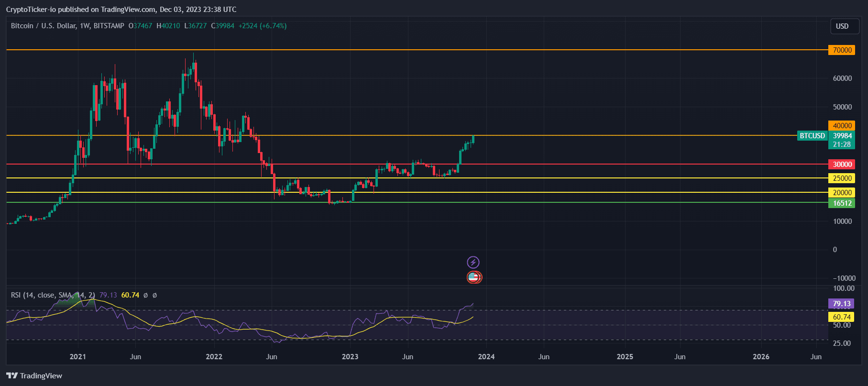
Task: Open the US flag economic event marker
Action: 473,277
